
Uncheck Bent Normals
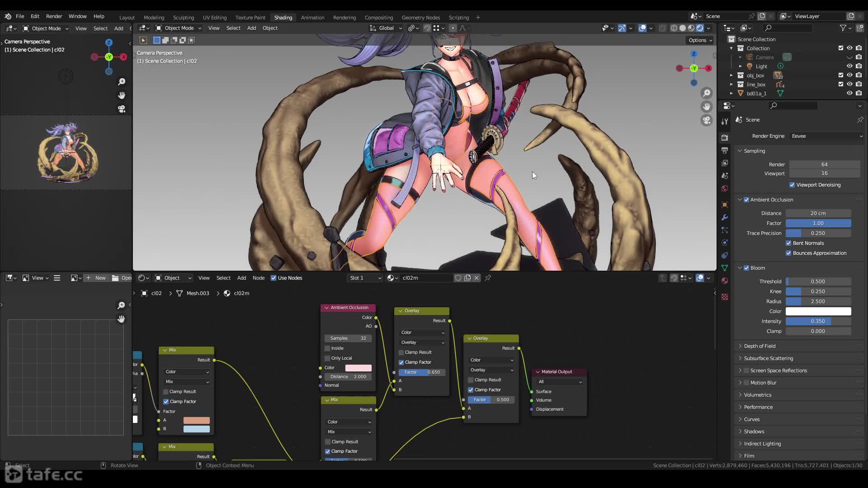tap(788, 243)
